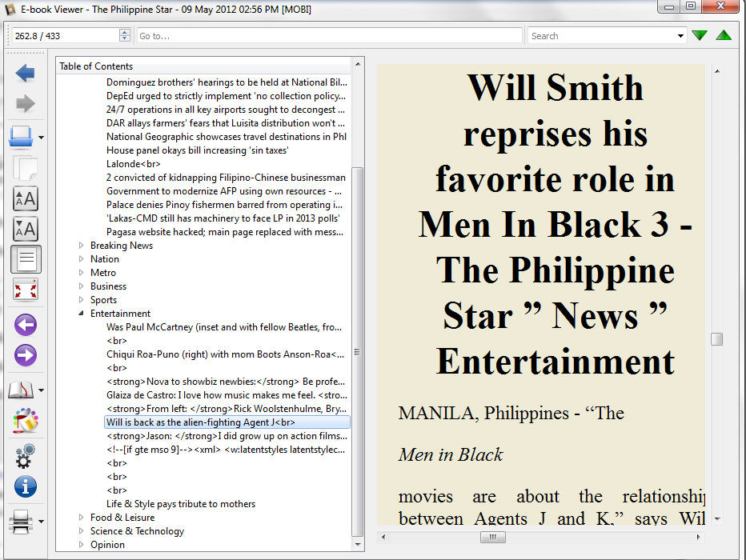Click the 'Go to…' input field

pos(328,36)
